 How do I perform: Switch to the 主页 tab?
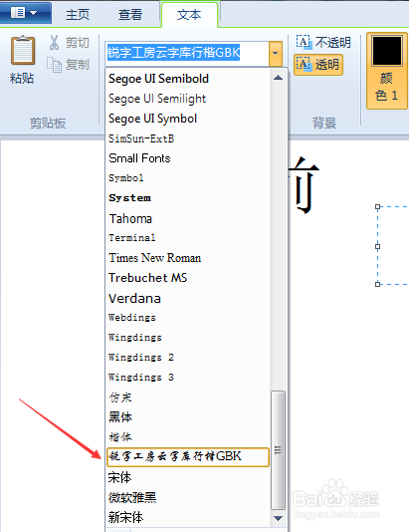78,14
